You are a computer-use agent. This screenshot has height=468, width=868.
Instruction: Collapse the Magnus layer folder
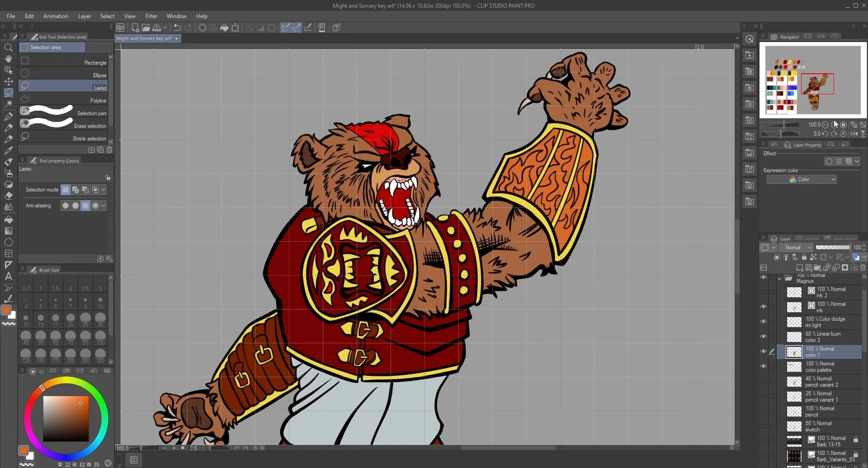click(x=779, y=278)
